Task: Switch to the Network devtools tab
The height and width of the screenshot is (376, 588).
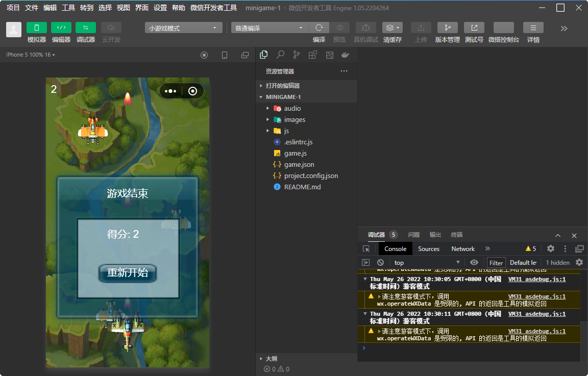Action: [x=463, y=249]
